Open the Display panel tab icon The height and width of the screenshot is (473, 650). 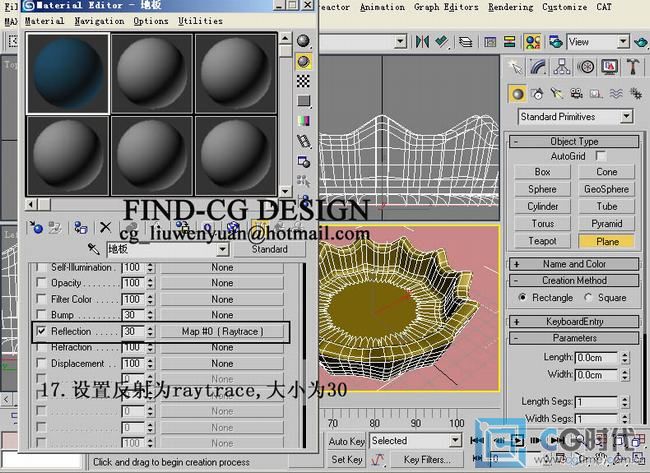point(610,67)
